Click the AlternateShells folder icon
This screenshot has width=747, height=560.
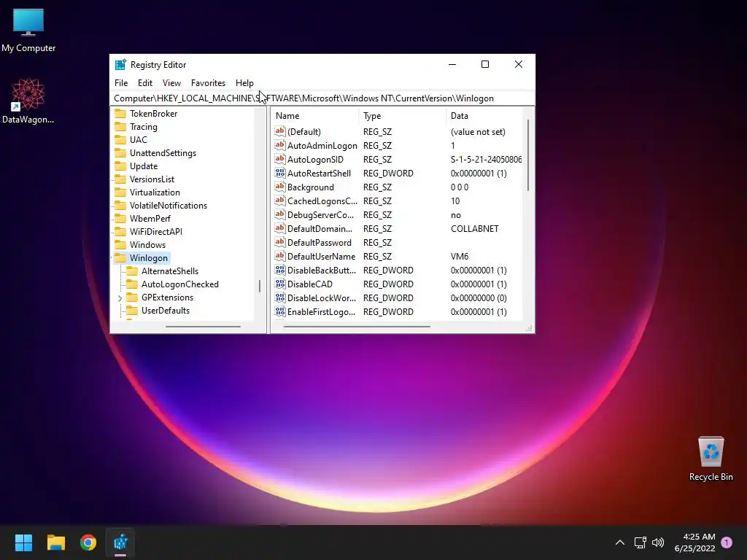(x=132, y=271)
